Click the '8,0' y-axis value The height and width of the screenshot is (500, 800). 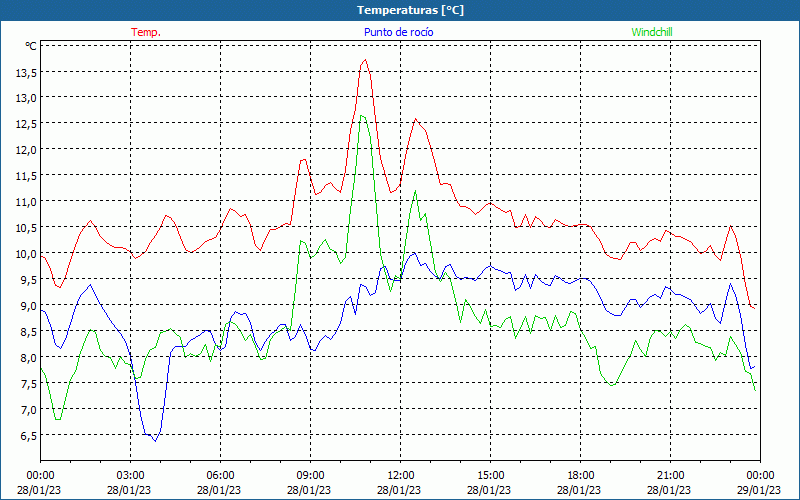pos(29,358)
